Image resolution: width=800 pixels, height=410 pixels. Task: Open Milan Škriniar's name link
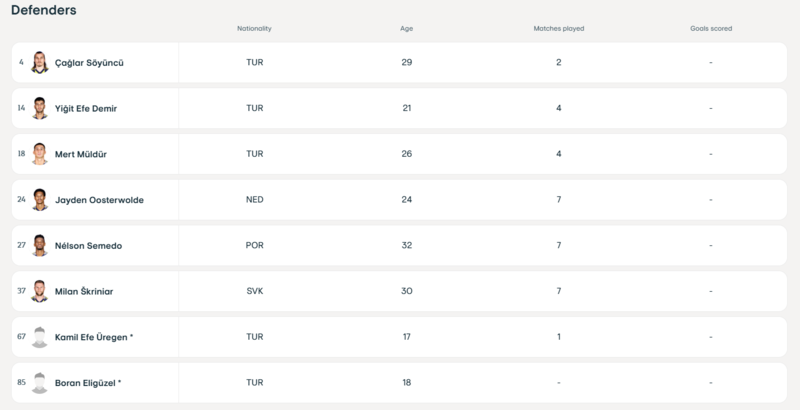[86, 292]
